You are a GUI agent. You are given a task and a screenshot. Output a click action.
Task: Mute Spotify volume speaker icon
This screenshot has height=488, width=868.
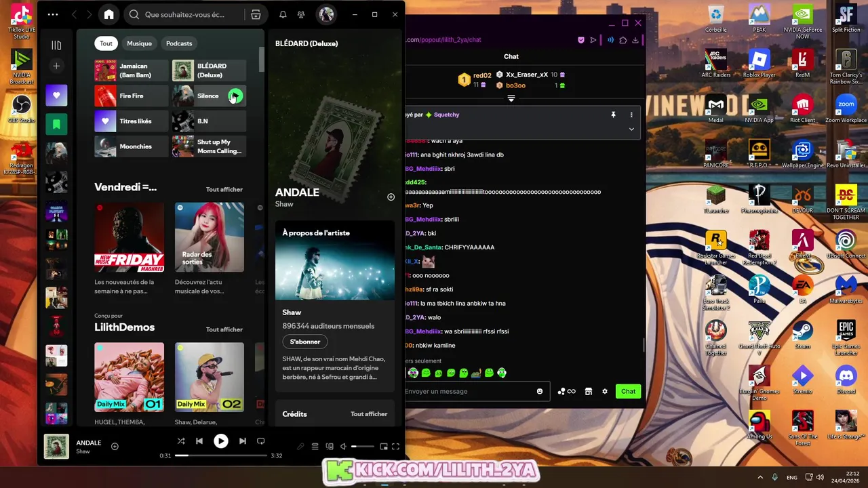[343, 446]
